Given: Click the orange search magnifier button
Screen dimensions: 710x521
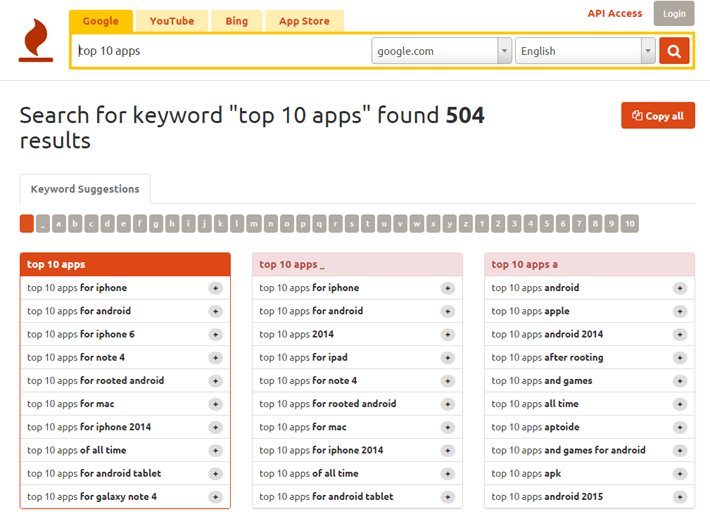Looking at the screenshot, I should pos(674,51).
